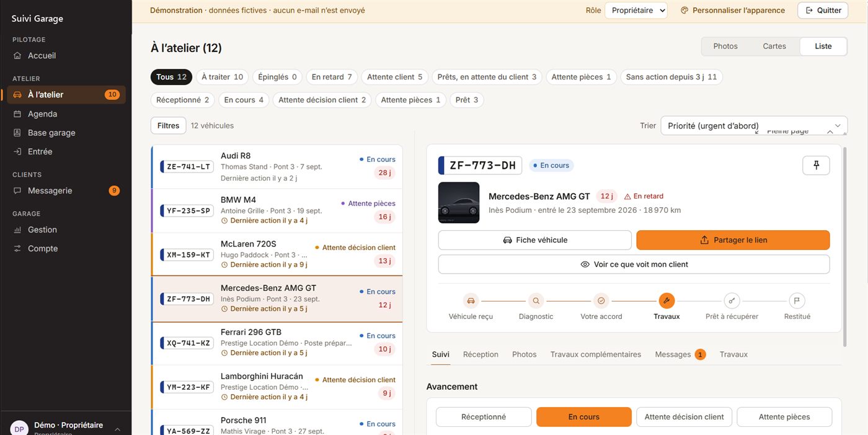Click the Mercedes-Benz AMG GT car thumbnail

pos(459,203)
